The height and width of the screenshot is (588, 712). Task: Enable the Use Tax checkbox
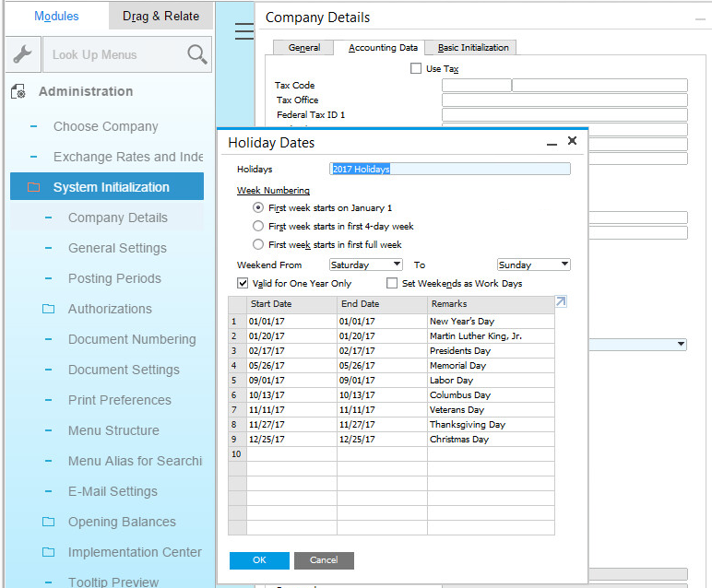click(416, 69)
